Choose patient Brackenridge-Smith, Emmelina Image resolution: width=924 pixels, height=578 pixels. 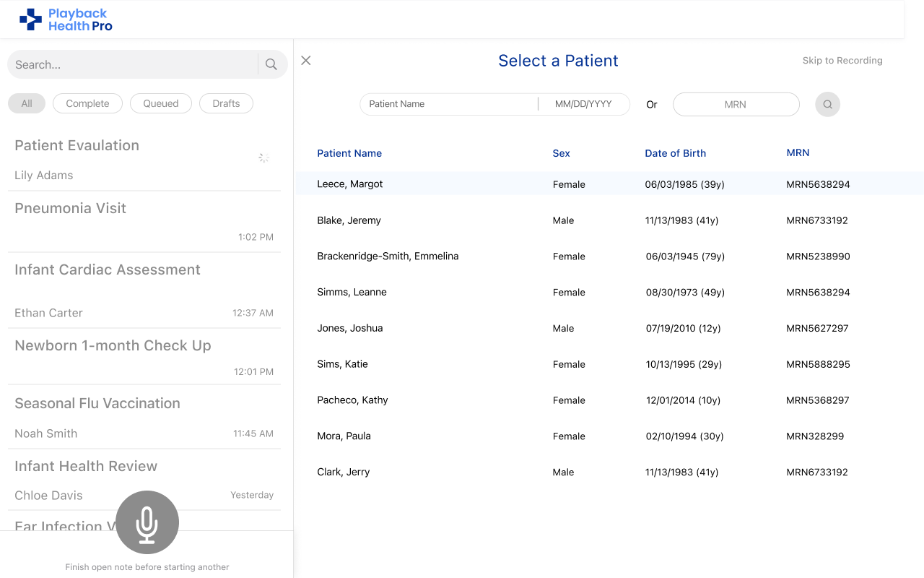(388, 256)
